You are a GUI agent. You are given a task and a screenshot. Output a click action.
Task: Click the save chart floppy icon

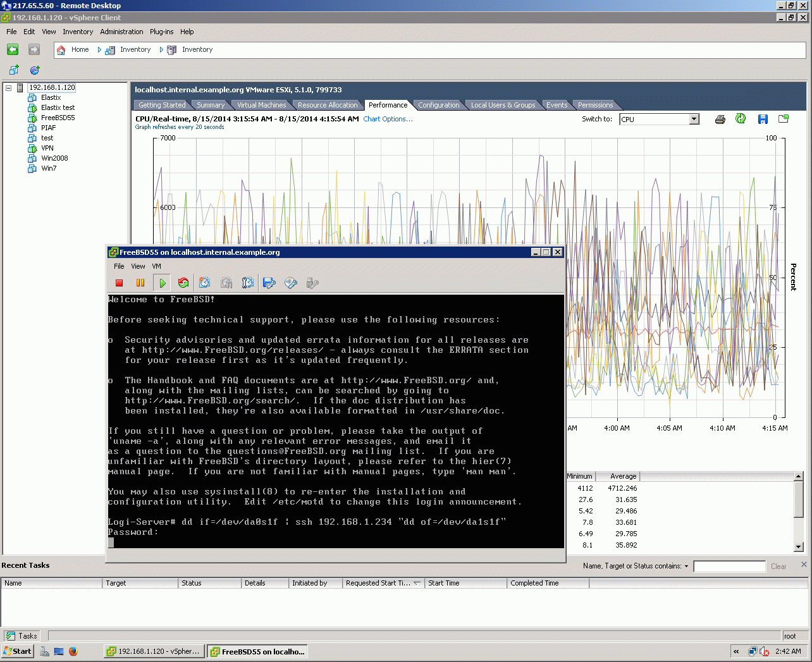763,120
